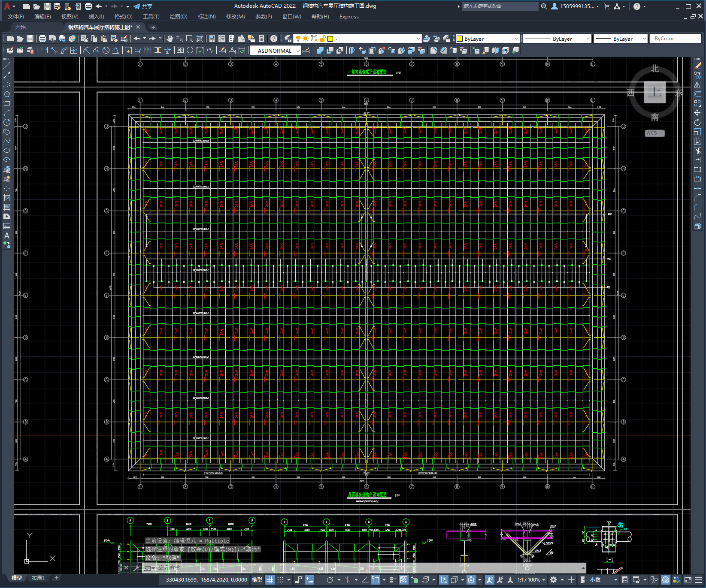Toggle object snap in status bar
The image size is (706, 588).
376,580
